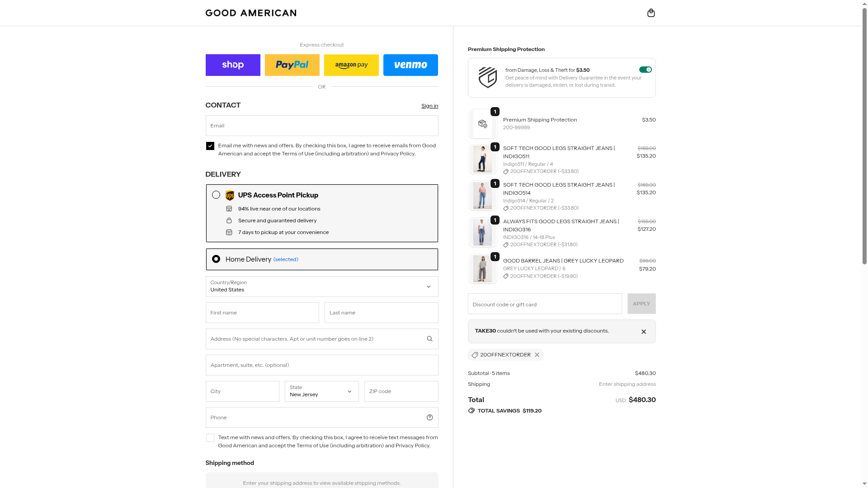The image size is (868, 488).
Task: Open the State dropdown
Action: 321,391
